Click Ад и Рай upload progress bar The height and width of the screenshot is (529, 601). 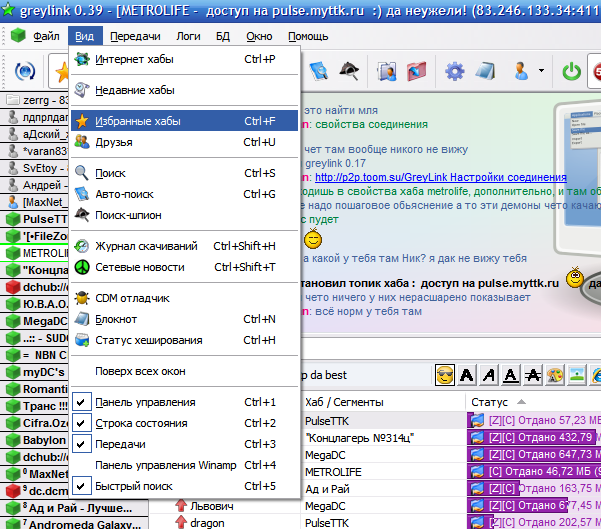click(x=534, y=488)
